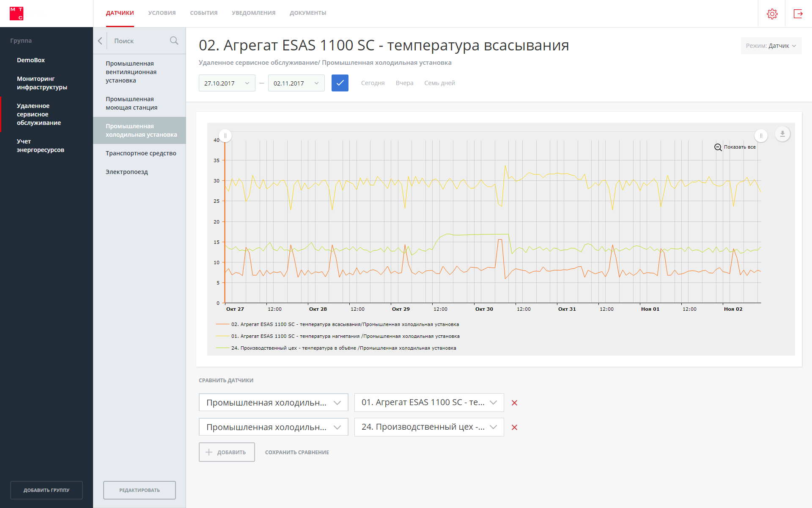Click the zoom-out Показать все icon

click(718, 147)
